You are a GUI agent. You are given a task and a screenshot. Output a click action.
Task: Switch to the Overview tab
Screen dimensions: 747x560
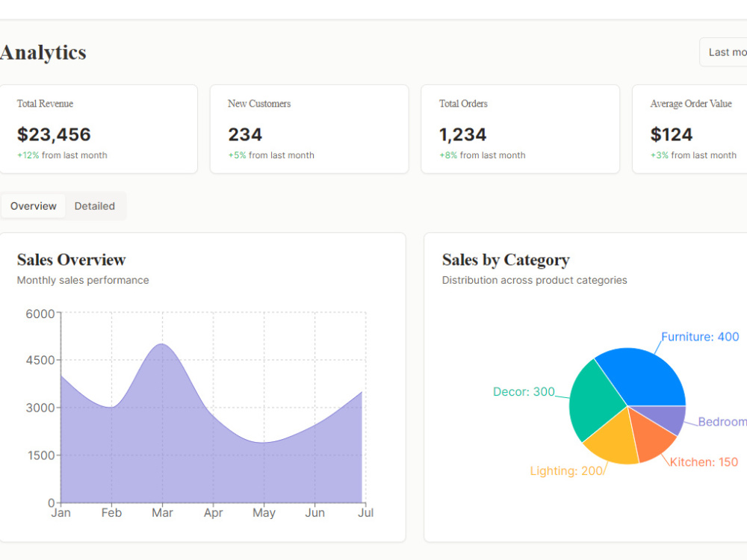[34, 206]
